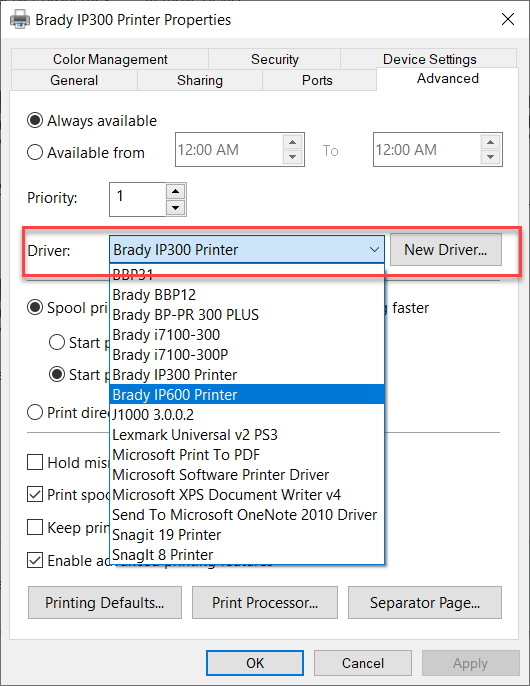Uncheck Print spooled documents first checkbox
Viewport: 530px width, 686px height.
coord(35,494)
